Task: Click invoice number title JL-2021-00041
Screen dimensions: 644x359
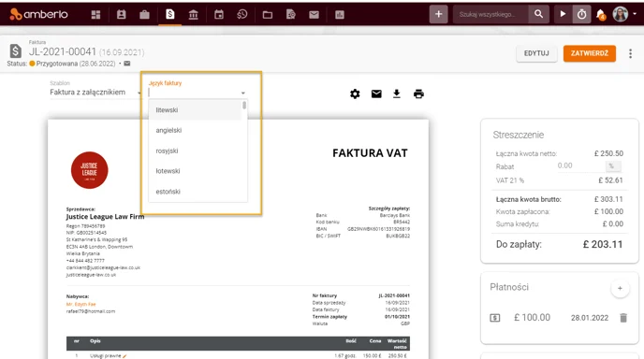Action: [63, 51]
